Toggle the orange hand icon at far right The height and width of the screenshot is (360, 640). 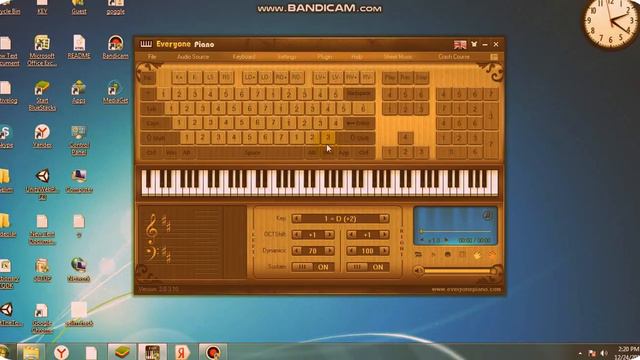point(491,255)
